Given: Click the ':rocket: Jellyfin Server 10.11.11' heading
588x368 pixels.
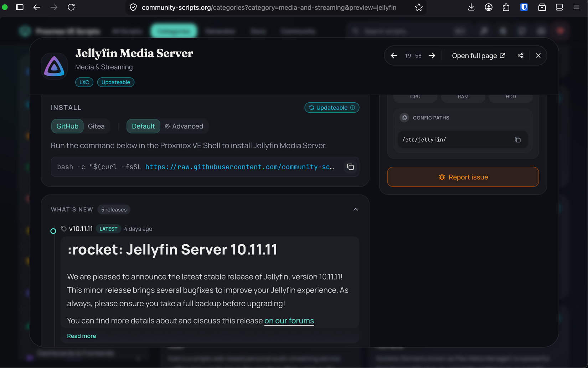Looking at the screenshot, I should click(172, 249).
